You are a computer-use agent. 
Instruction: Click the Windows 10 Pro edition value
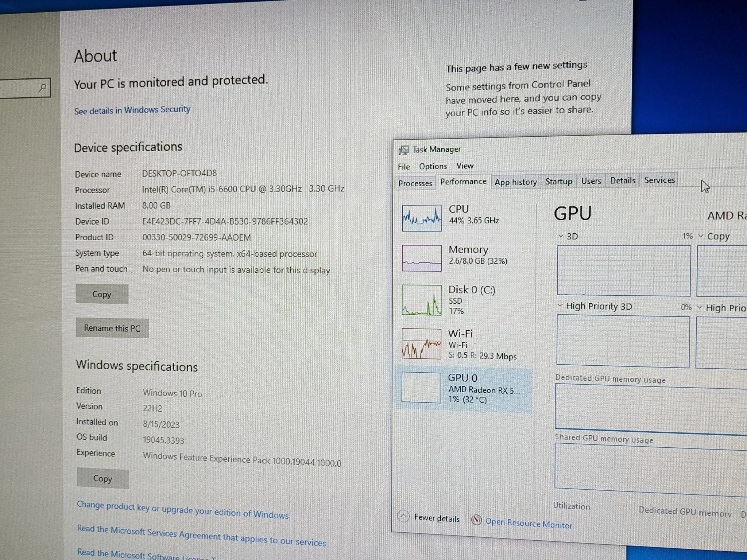coord(172,393)
